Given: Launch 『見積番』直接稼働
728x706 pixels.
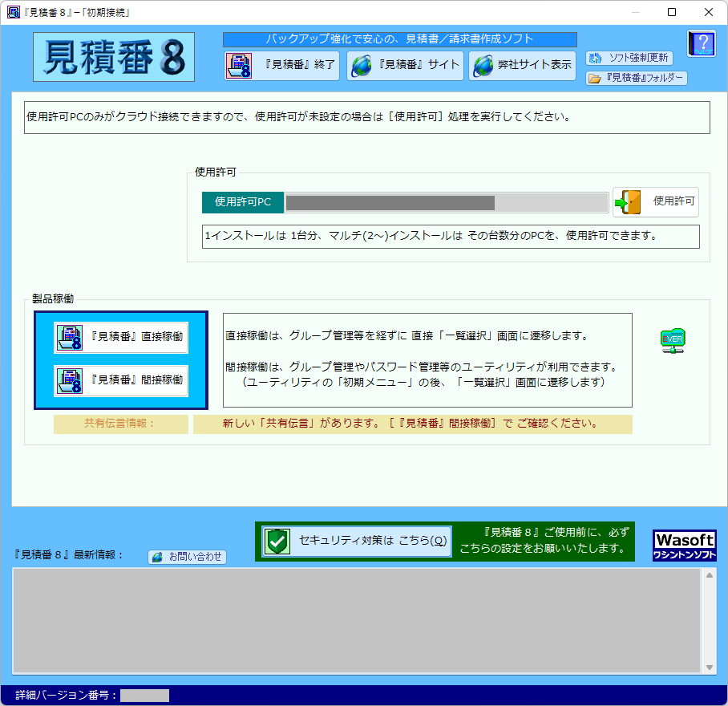Looking at the screenshot, I should [x=121, y=337].
